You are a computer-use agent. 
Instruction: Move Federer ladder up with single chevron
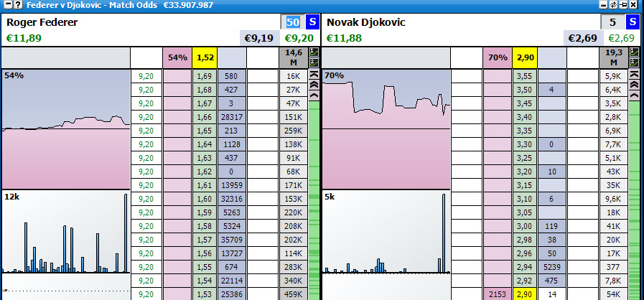pyautogui.click(x=314, y=95)
